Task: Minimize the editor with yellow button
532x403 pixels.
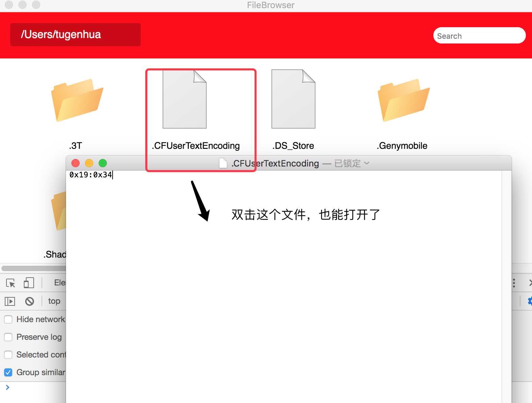Action: (x=89, y=163)
